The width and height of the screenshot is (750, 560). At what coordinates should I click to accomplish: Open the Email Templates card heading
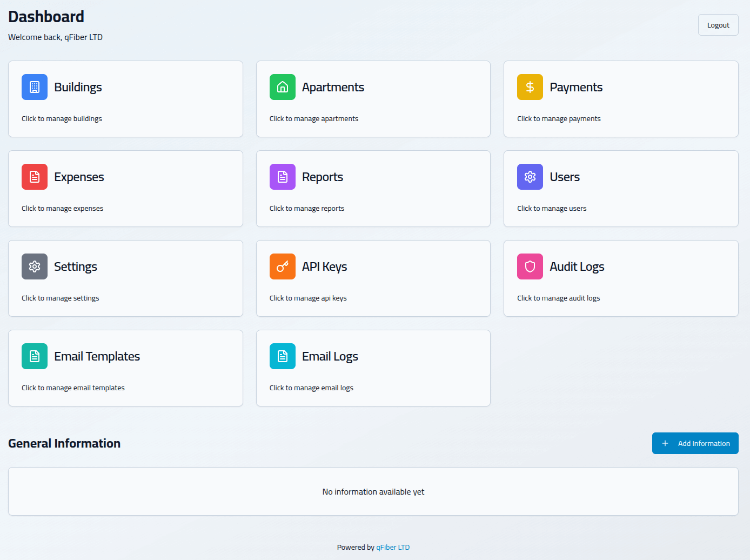click(97, 356)
